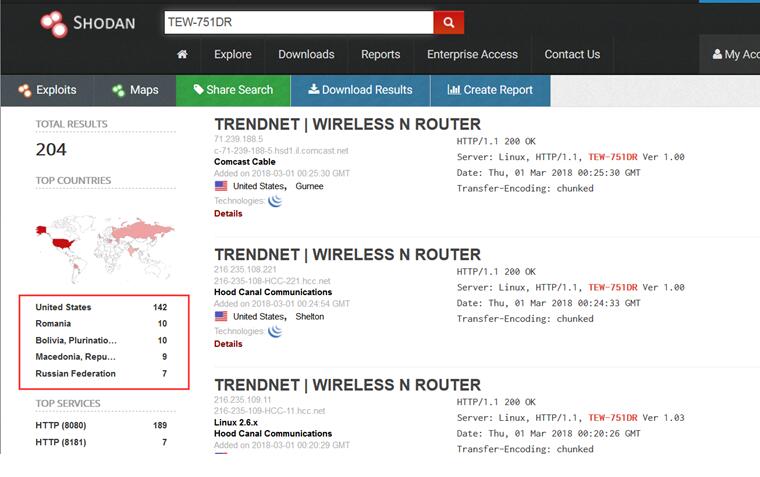Click the total results count 204
Viewport: 760px width, 477px height.
click(x=51, y=149)
